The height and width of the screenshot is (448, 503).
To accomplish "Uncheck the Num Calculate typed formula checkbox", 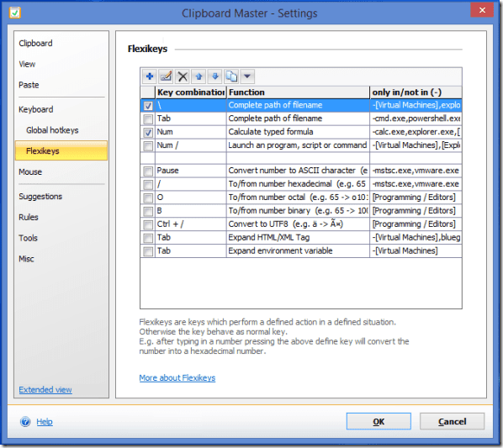I will click(x=148, y=132).
